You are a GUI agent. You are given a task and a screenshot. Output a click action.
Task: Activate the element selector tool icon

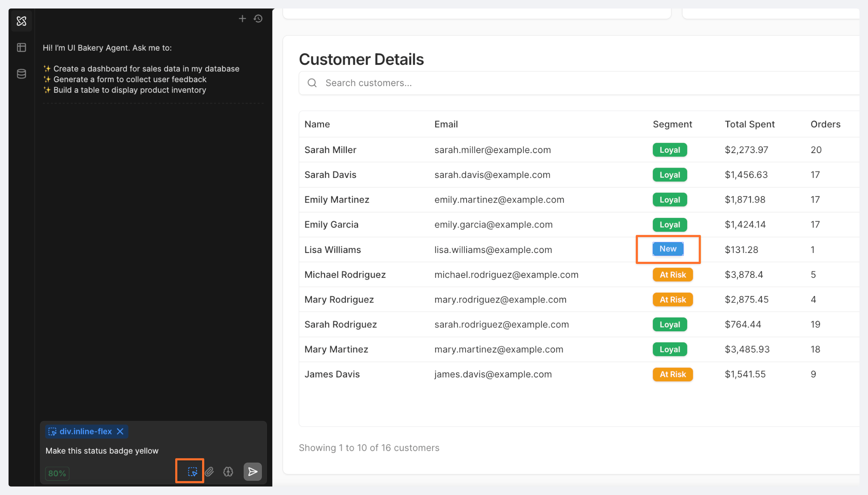[192, 472]
